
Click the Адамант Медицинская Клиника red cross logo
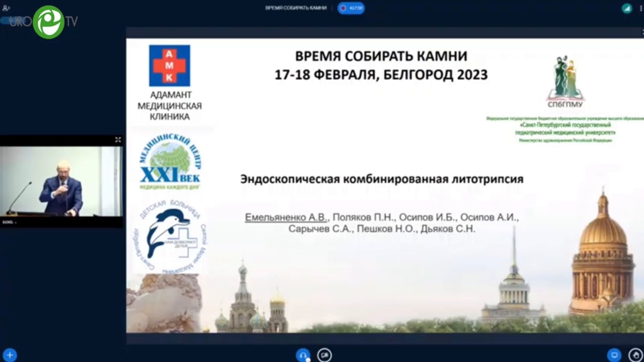pyautogui.click(x=169, y=65)
